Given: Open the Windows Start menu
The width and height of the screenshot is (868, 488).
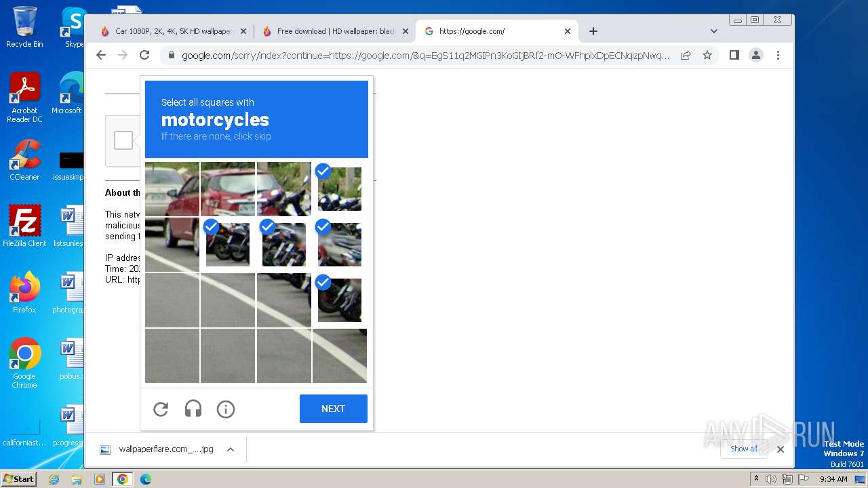Looking at the screenshot, I should click(x=19, y=479).
